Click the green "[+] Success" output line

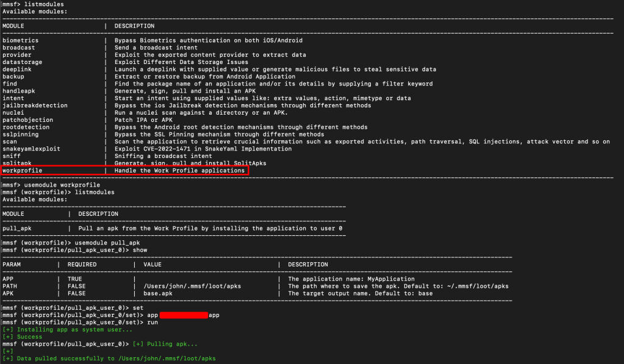(x=23, y=337)
